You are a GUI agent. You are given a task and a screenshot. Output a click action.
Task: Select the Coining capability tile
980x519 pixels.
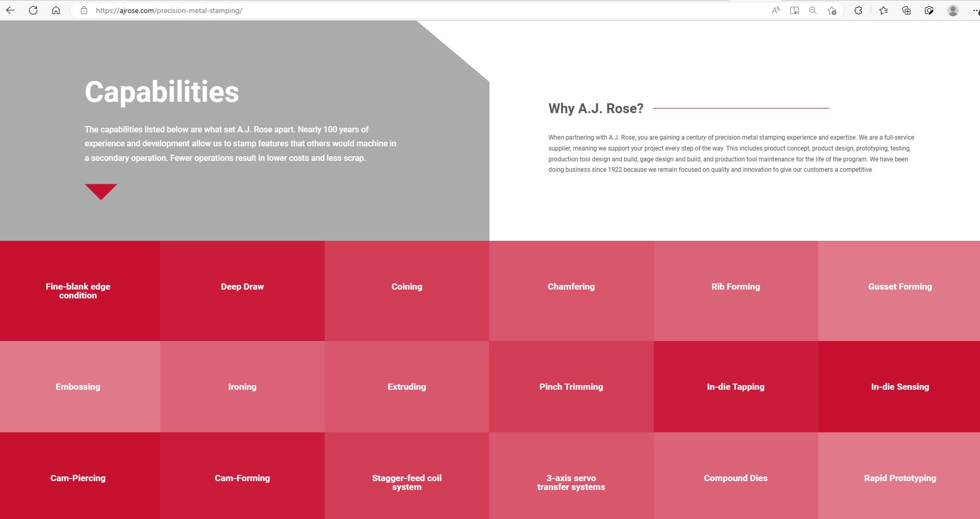(407, 287)
